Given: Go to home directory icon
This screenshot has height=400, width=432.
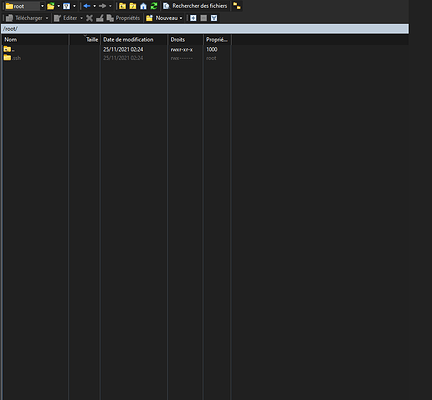Looking at the screenshot, I should tap(143, 6).
